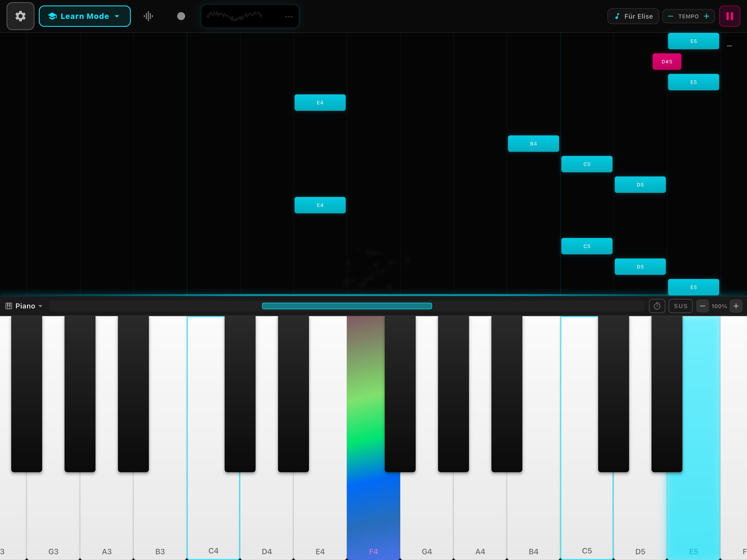Click the pink D#5 falling note
747x560 pixels.
tap(667, 62)
